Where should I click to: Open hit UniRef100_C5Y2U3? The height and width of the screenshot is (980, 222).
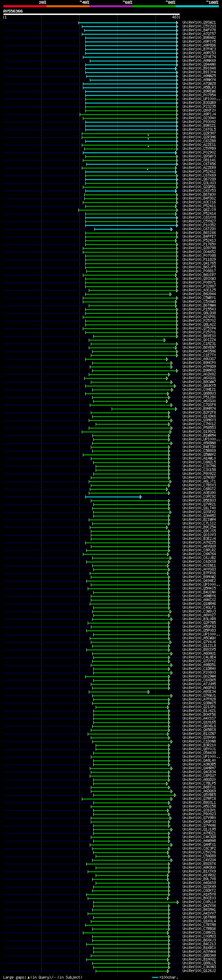coord(199,26)
